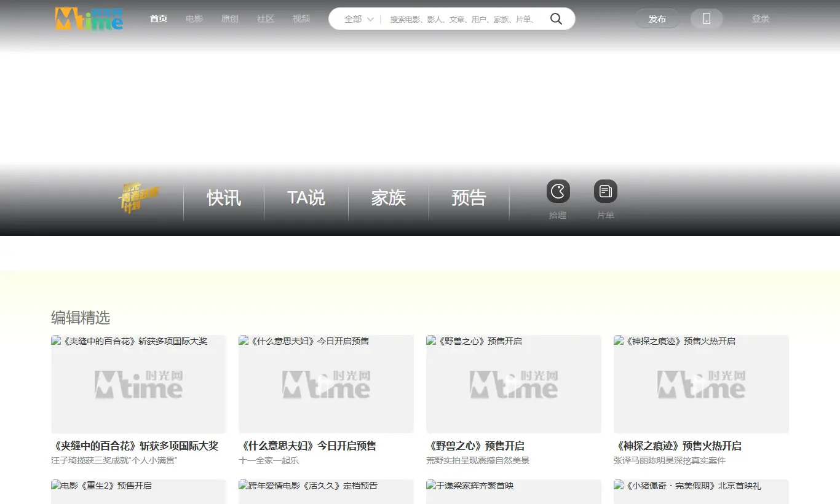Click the search magnifier icon
This screenshot has width=840, height=504.
(x=556, y=19)
